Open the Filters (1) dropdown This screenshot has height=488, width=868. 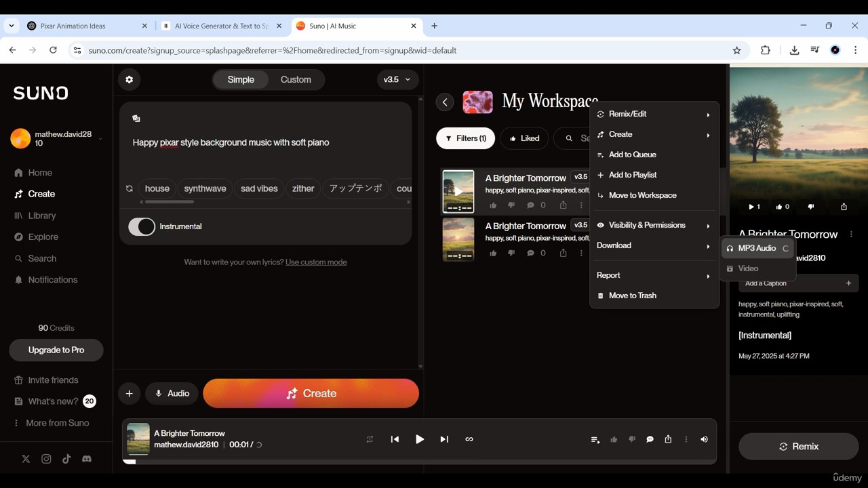click(x=465, y=138)
